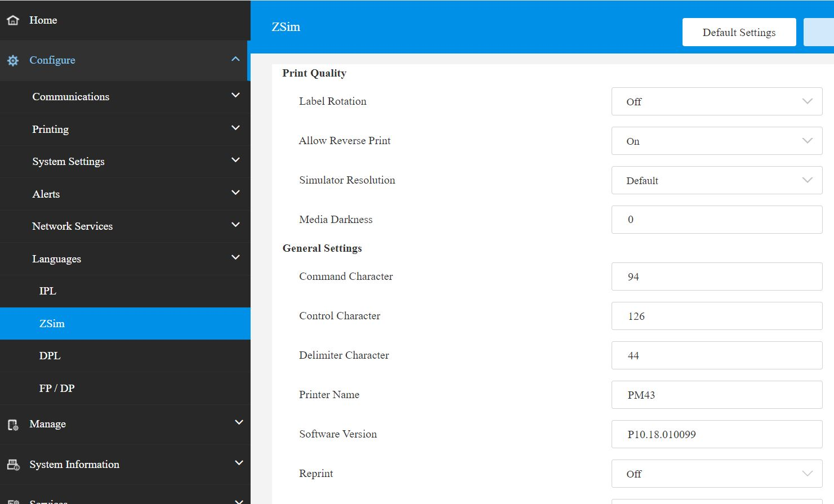Click the System Information printer icon
This screenshot has width=834, height=504.
click(12, 464)
